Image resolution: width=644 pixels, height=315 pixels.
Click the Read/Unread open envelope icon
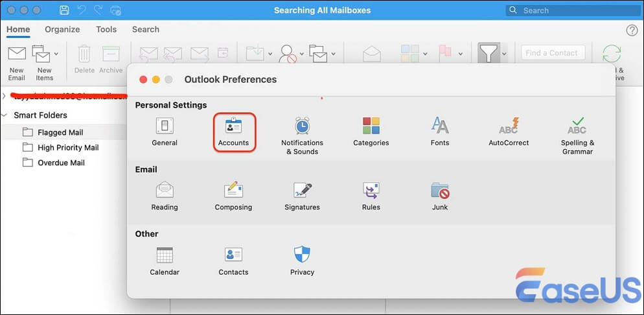tap(372, 54)
